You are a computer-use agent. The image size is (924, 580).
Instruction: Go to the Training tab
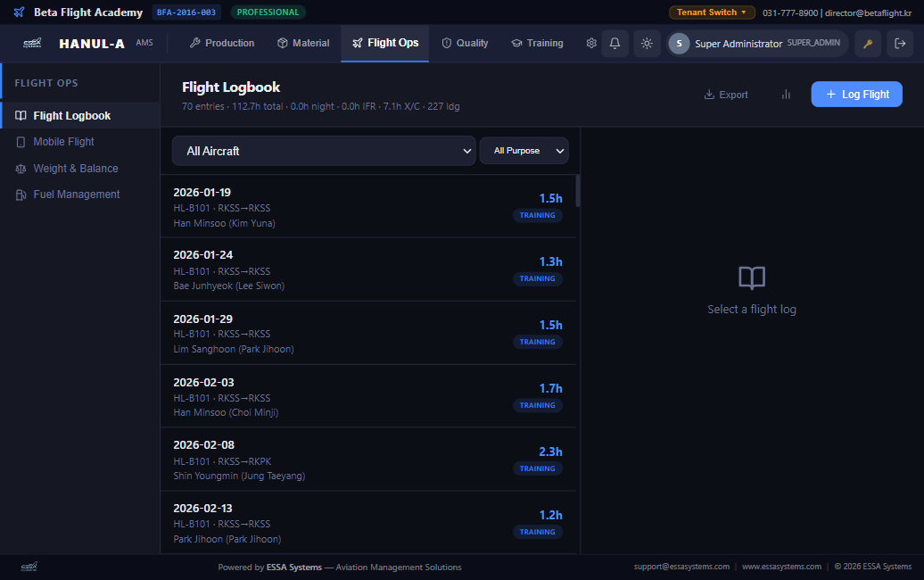click(537, 43)
